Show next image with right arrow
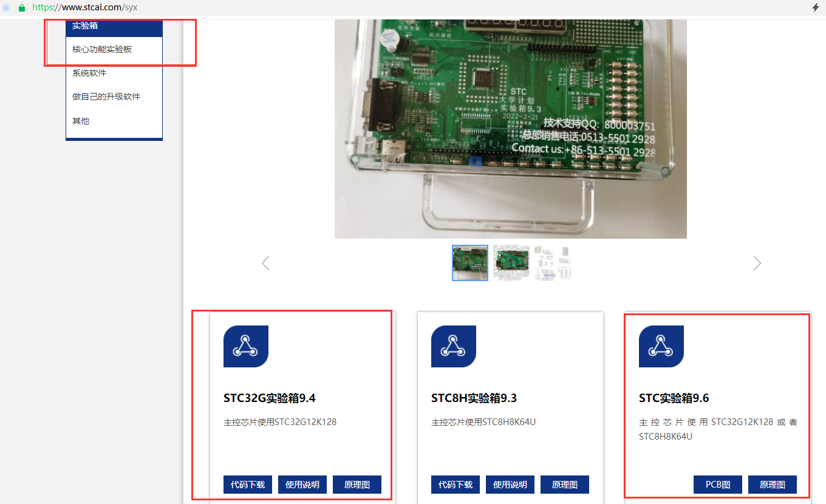The height and width of the screenshot is (504, 826). [757, 263]
